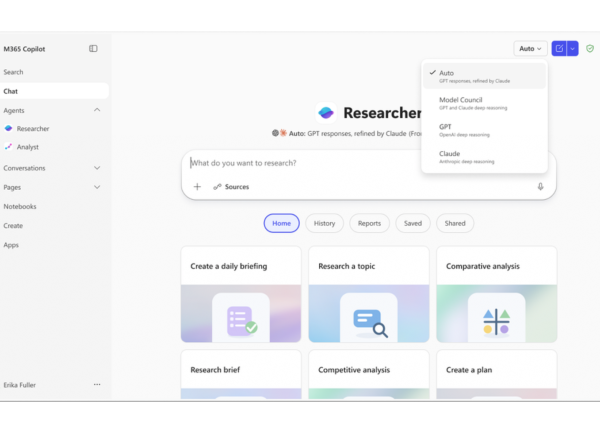The height and width of the screenshot is (433, 600).
Task: Open Notebooks in the sidebar
Action: (x=20, y=206)
